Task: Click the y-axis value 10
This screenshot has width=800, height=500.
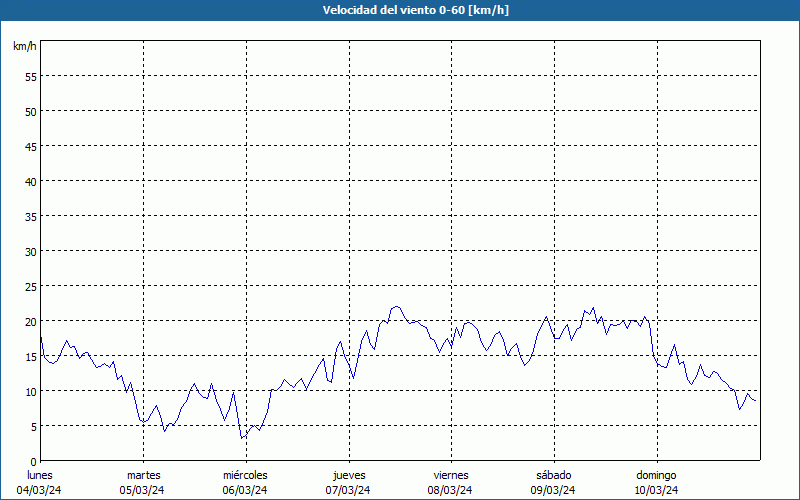Action: click(31, 391)
